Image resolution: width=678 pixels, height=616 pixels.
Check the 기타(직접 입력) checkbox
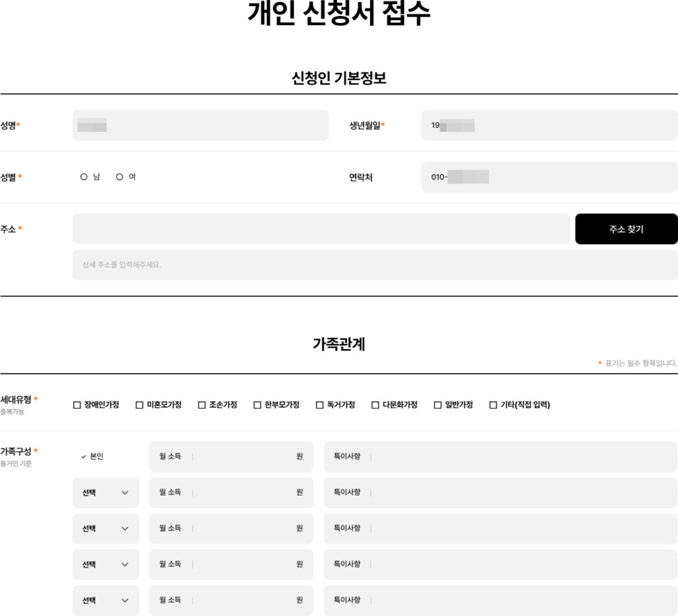(493, 405)
